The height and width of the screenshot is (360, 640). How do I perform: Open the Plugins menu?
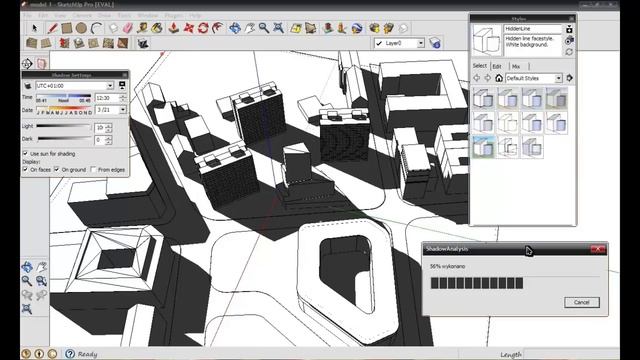173,16
